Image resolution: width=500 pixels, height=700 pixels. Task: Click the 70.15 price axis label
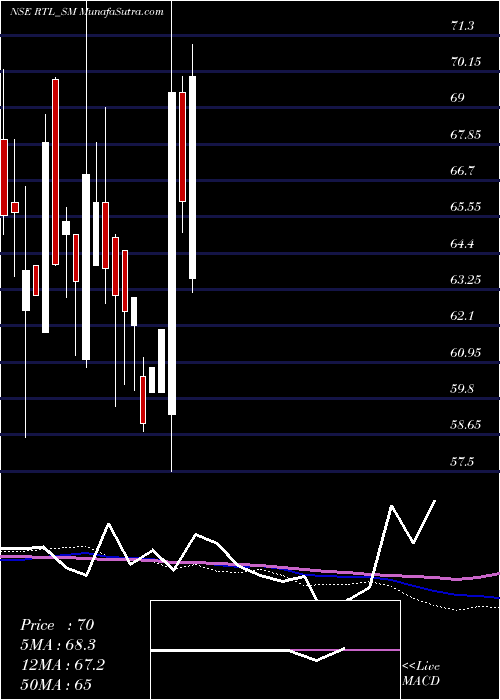pyautogui.click(x=466, y=62)
